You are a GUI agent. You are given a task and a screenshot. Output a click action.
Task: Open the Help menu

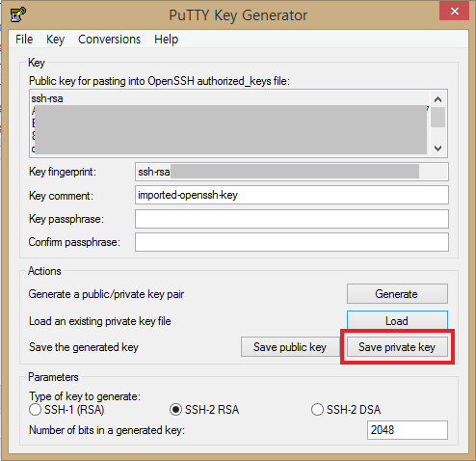tap(166, 40)
